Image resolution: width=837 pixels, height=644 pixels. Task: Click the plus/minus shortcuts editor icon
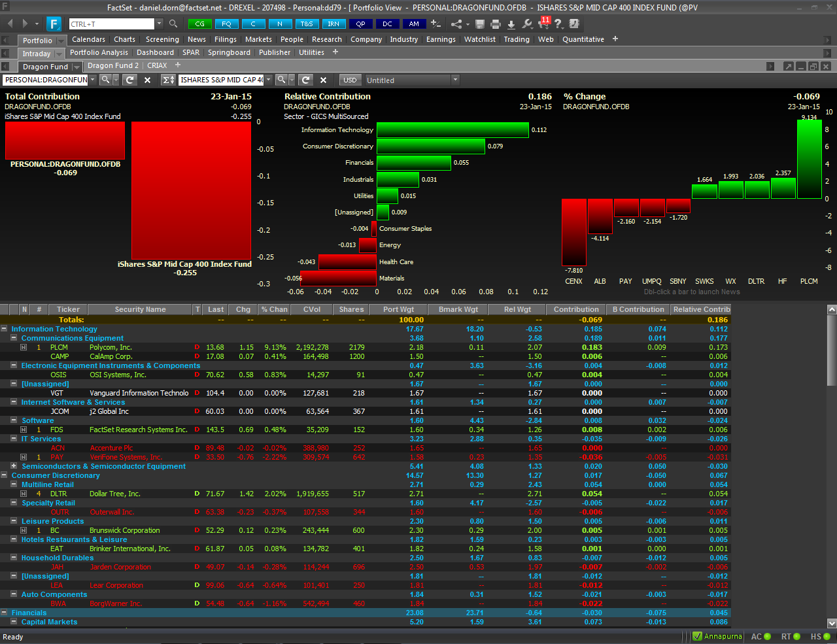[436, 24]
